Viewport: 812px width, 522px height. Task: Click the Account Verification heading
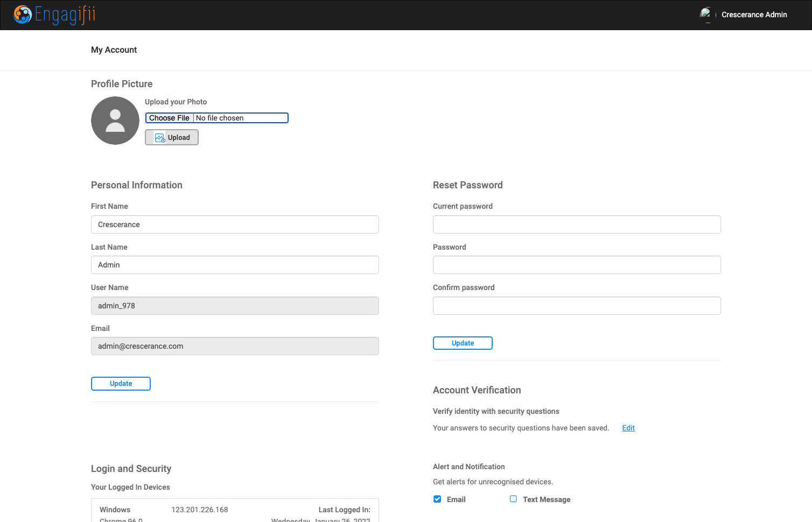tap(477, 390)
